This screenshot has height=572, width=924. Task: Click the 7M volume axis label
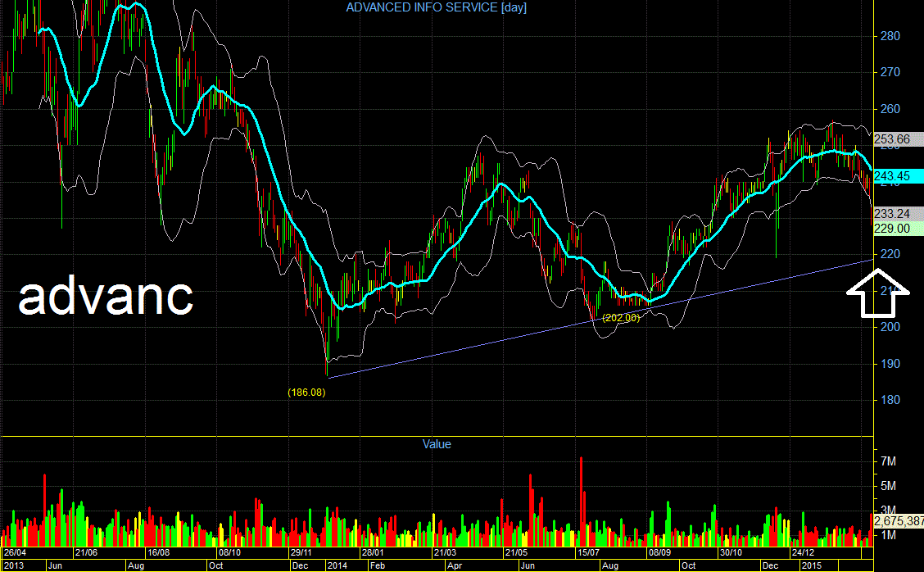tap(888, 461)
